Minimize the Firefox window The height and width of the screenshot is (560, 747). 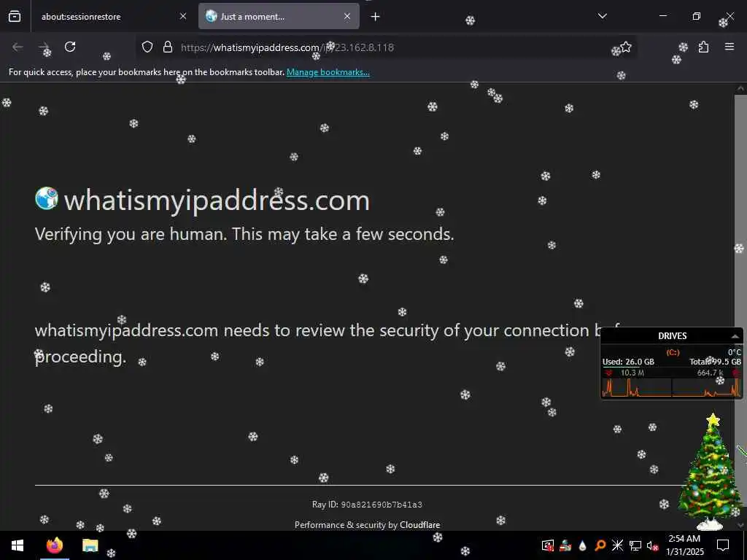click(662, 16)
